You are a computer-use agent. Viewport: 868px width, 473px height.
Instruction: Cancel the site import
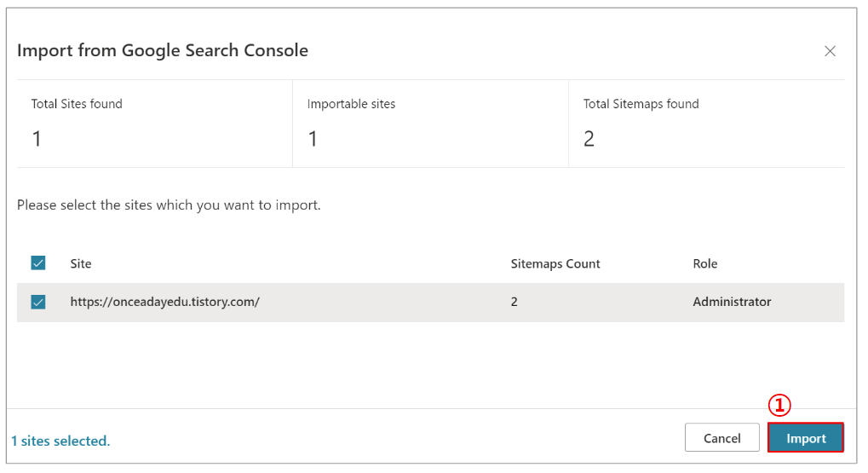pyautogui.click(x=721, y=438)
